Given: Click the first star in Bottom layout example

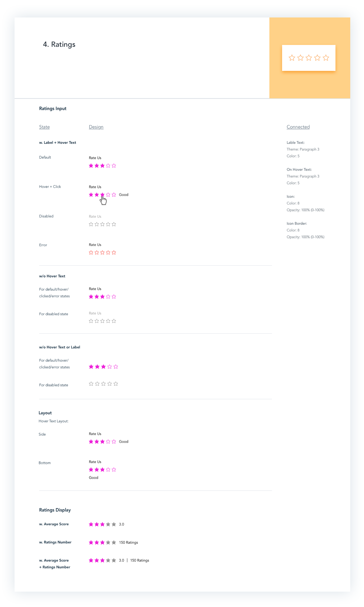Looking at the screenshot, I should pyautogui.click(x=91, y=470).
